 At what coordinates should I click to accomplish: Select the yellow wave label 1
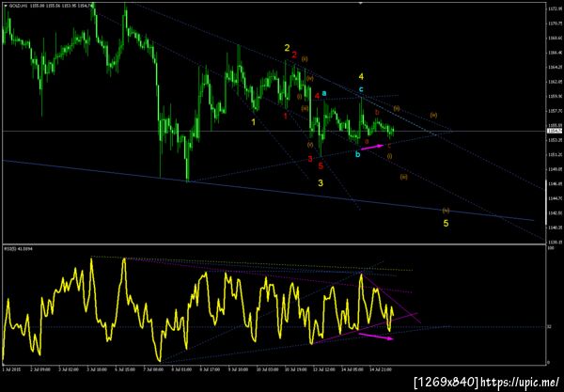point(253,122)
